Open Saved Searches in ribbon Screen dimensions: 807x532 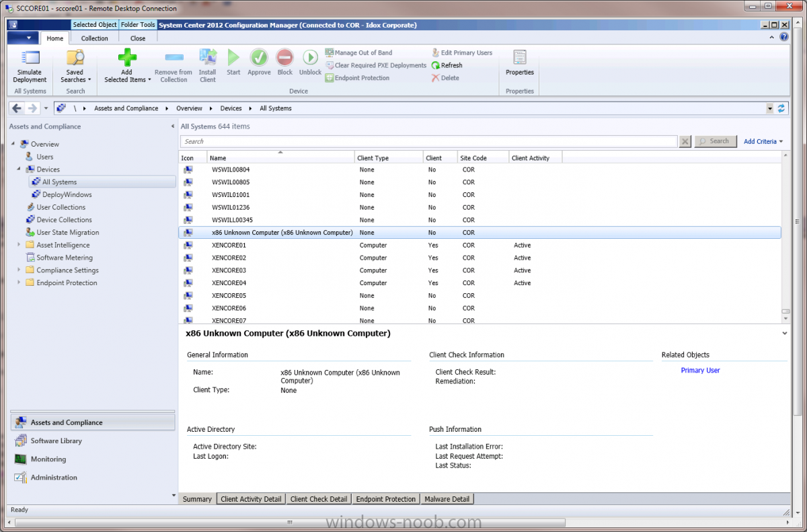click(75, 66)
